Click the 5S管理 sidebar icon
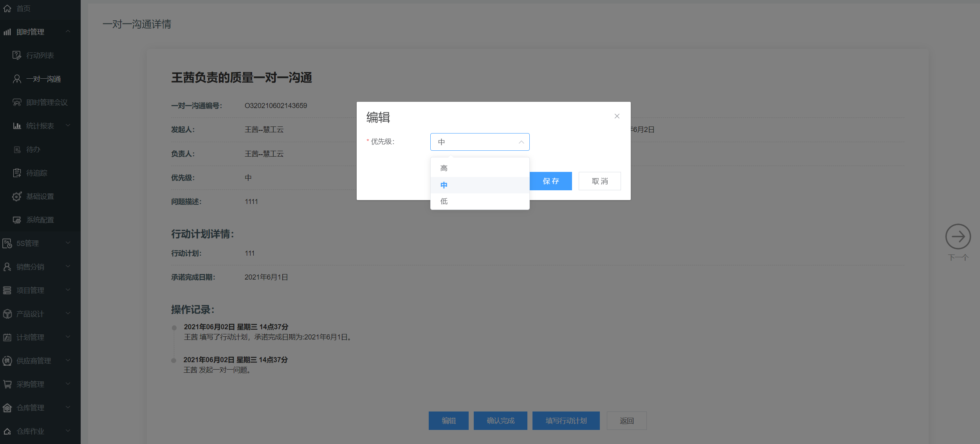 (7, 243)
